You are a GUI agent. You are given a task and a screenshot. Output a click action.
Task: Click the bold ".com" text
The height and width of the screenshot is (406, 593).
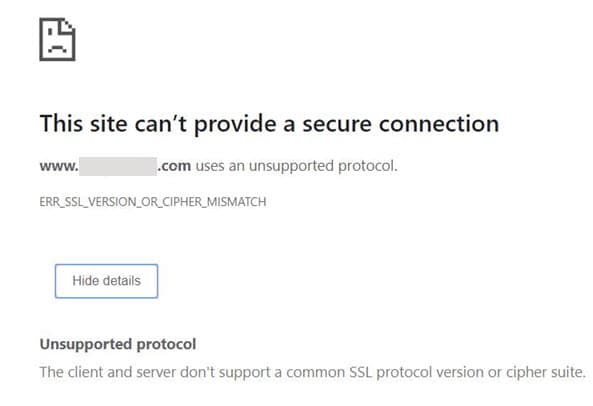(174, 166)
